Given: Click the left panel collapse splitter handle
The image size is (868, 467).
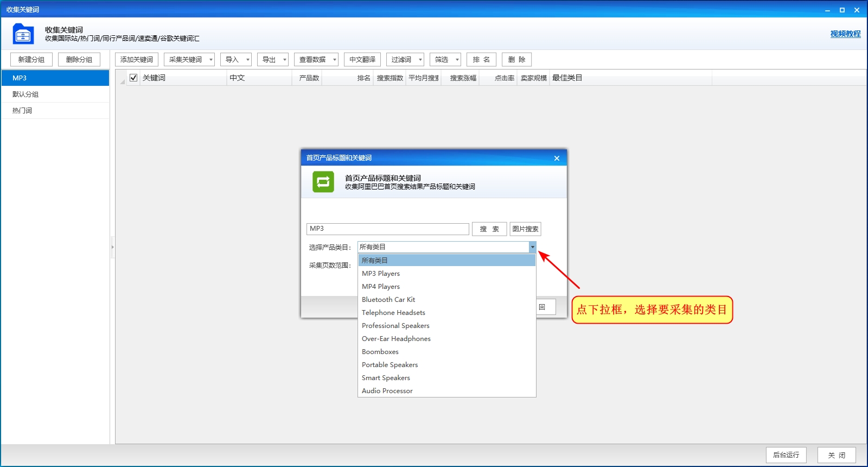Looking at the screenshot, I should click(112, 247).
